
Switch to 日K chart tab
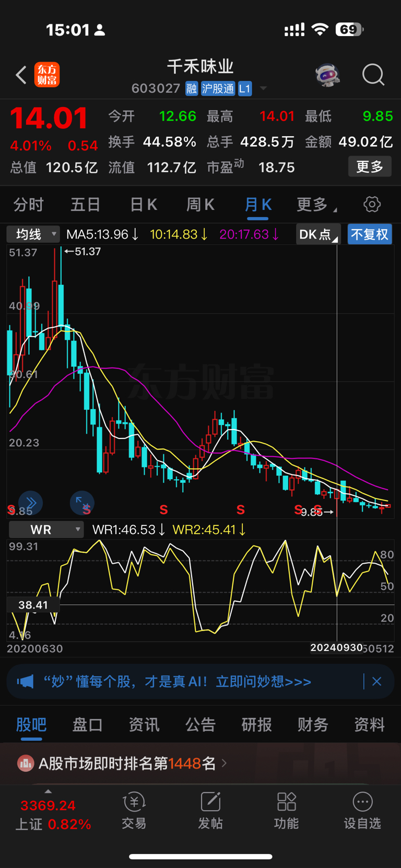(x=144, y=205)
